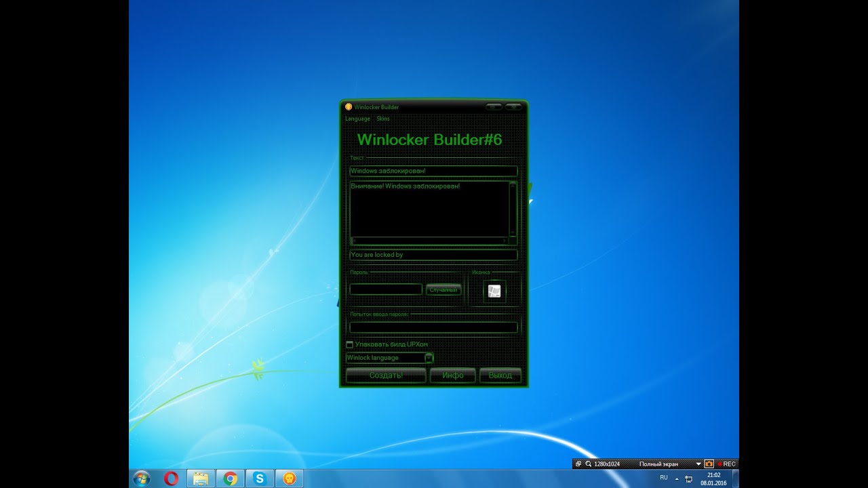Click the Пароль input field
The width and height of the screenshot is (868, 488).
386,289
